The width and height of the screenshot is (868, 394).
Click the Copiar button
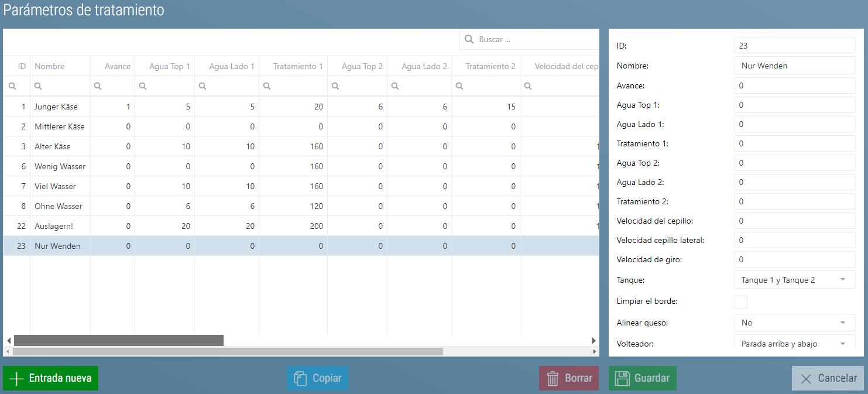317,378
